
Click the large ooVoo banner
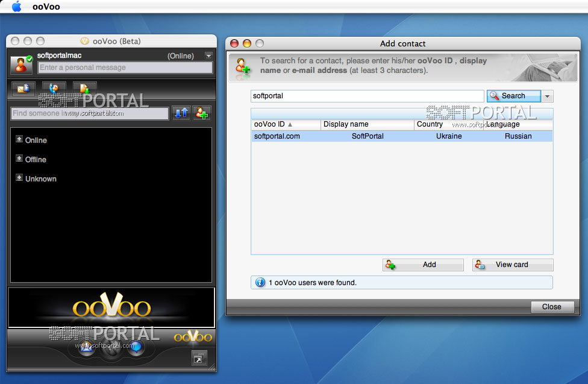(111, 307)
